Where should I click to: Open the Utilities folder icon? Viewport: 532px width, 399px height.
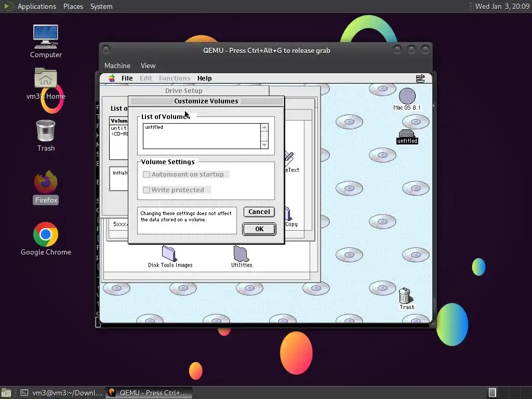(x=241, y=254)
